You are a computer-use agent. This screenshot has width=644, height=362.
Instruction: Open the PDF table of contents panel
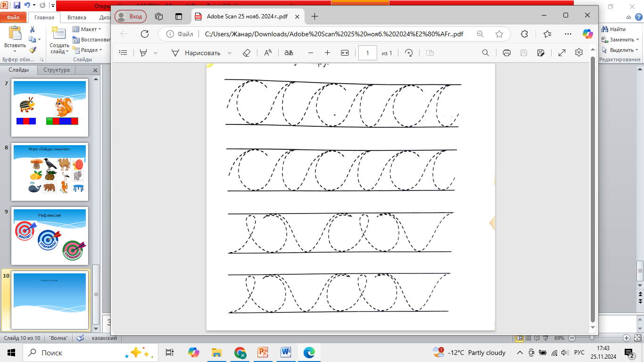point(124,53)
